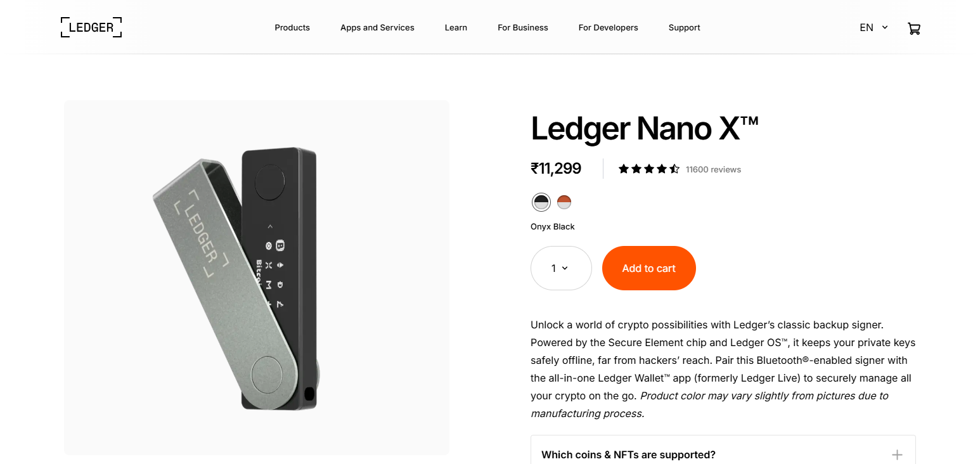This screenshot has height=464, width=980.
Task: Open the Apps and Services menu
Action: [x=377, y=27]
